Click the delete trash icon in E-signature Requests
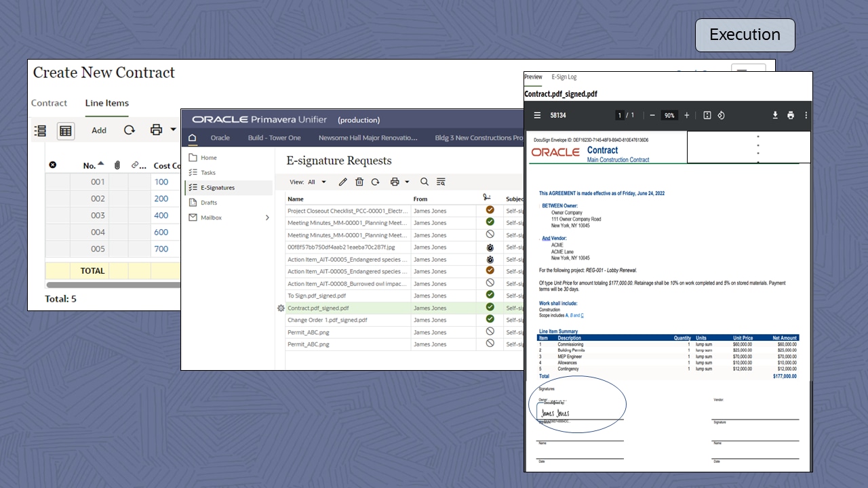The width and height of the screenshot is (868, 488). 359,182
